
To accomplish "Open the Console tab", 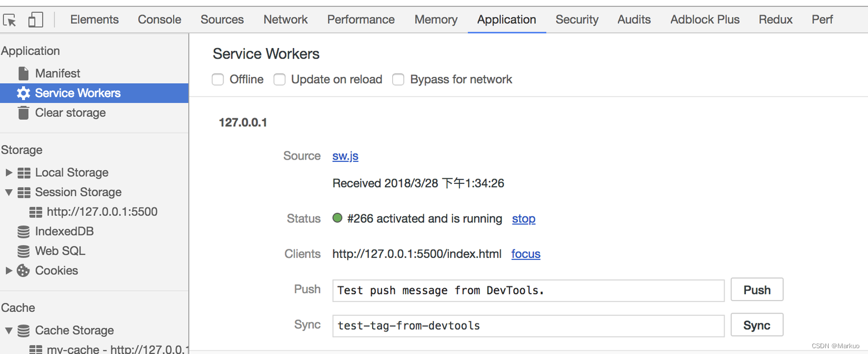I will click(160, 20).
